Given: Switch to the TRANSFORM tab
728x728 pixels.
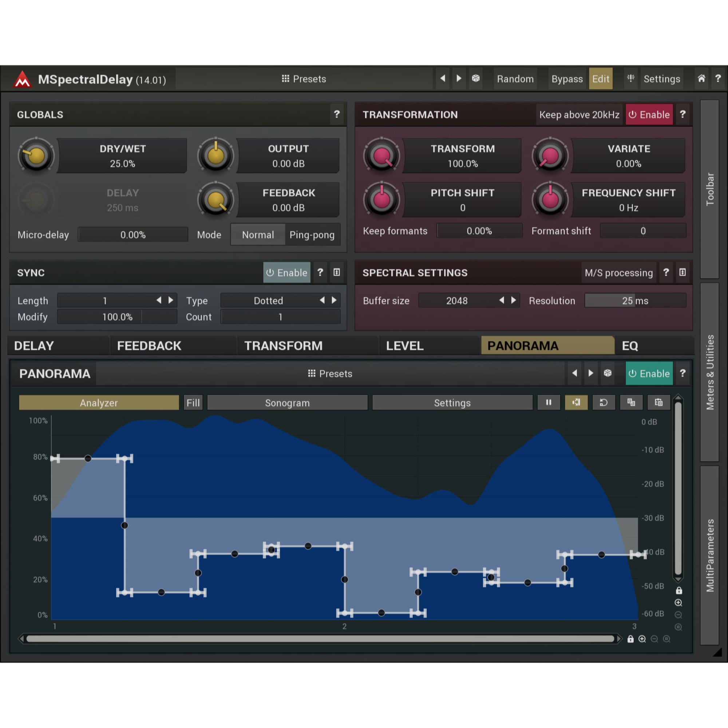Looking at the screenshot, I should click(x=308, y=345).
